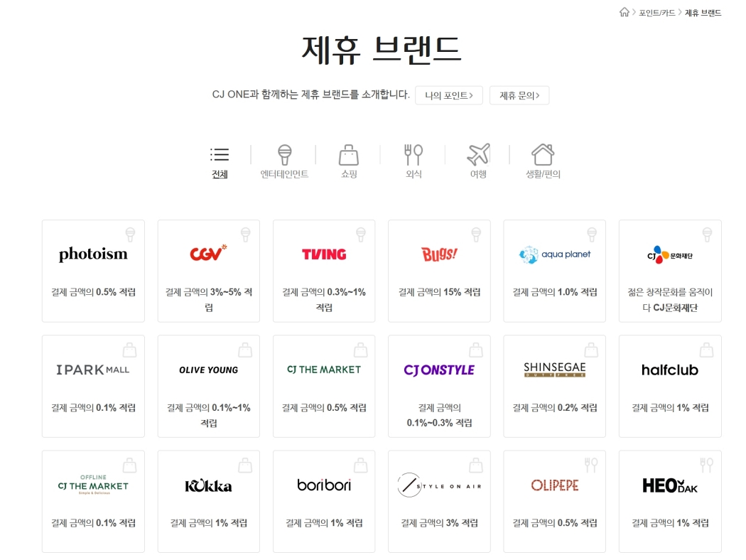Screen dimensions: 746x560
Task: Select the 전체 list icon
Action: pos(220,154)
